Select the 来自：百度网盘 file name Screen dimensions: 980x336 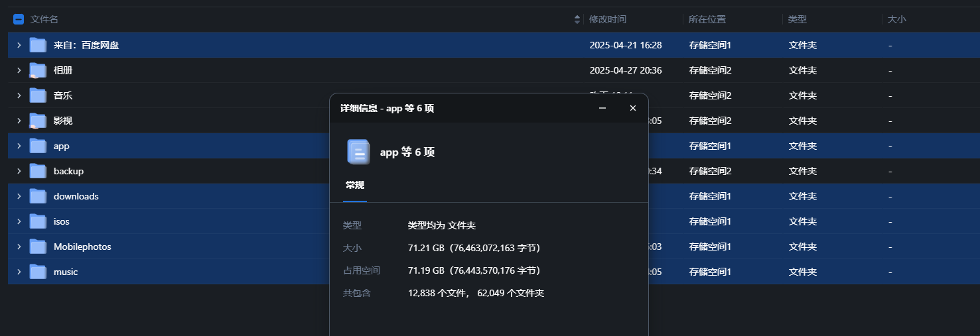pyautogui.click(x=86, y=45)
